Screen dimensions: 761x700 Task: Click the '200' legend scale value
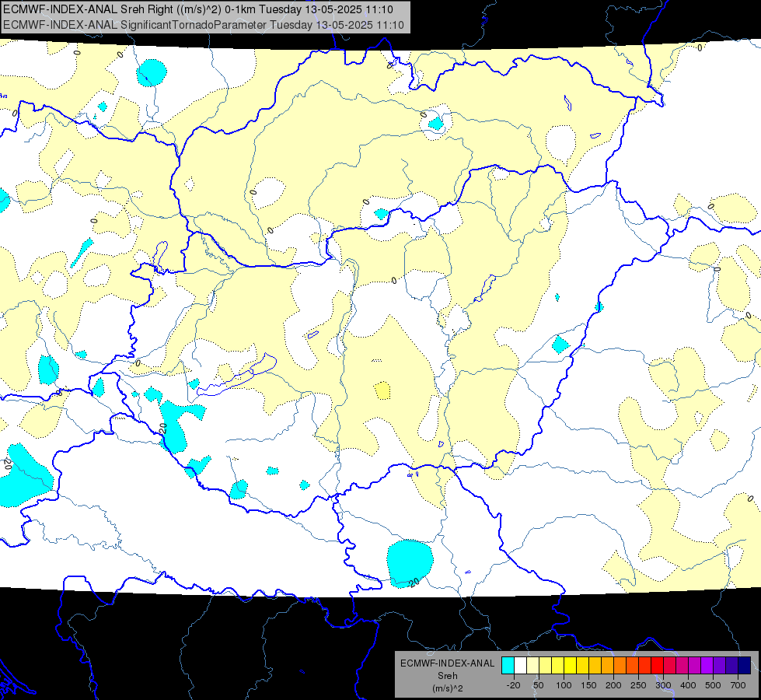(x=613, y=685)
